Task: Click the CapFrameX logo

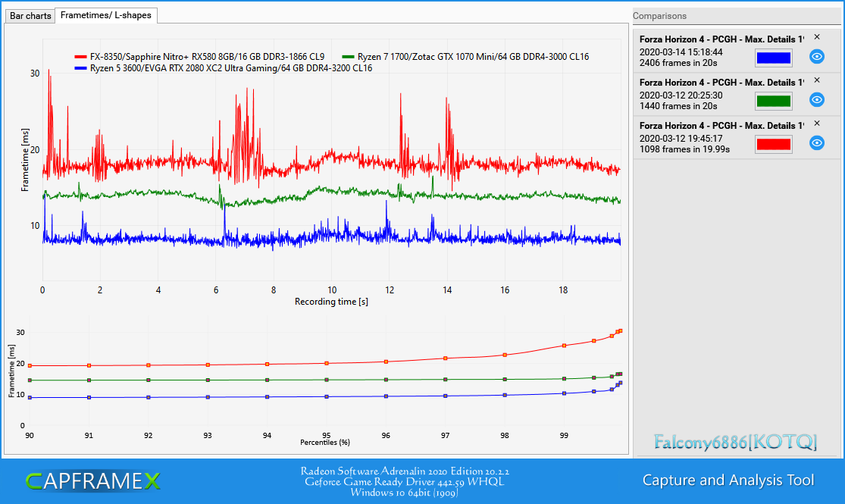Action: [x=92, y=481]
